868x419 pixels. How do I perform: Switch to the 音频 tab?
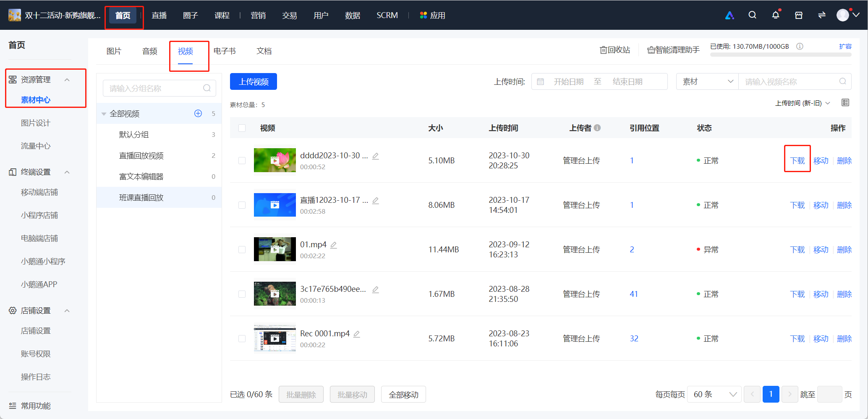coord(149,51)
